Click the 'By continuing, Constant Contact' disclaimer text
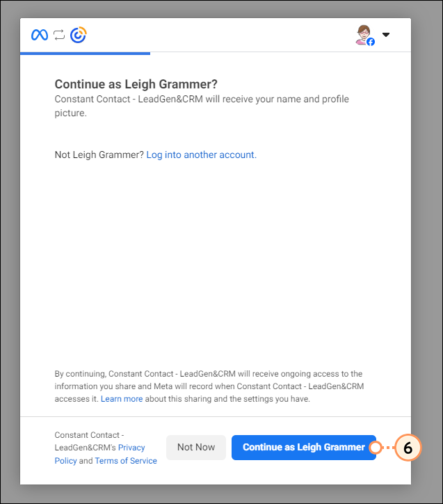Screen dimensions: 443x504 pyautogui.click(x=209, y=386)
